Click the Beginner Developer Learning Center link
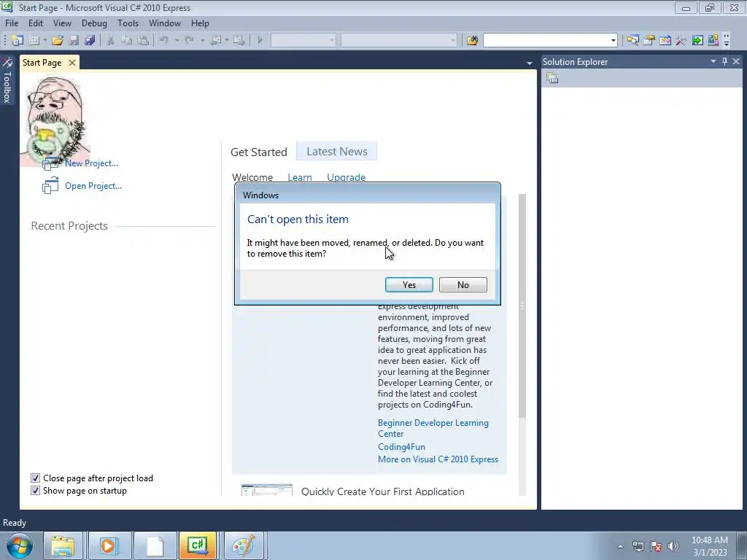This screenshot has width=747, height=560. coord(433,428)
